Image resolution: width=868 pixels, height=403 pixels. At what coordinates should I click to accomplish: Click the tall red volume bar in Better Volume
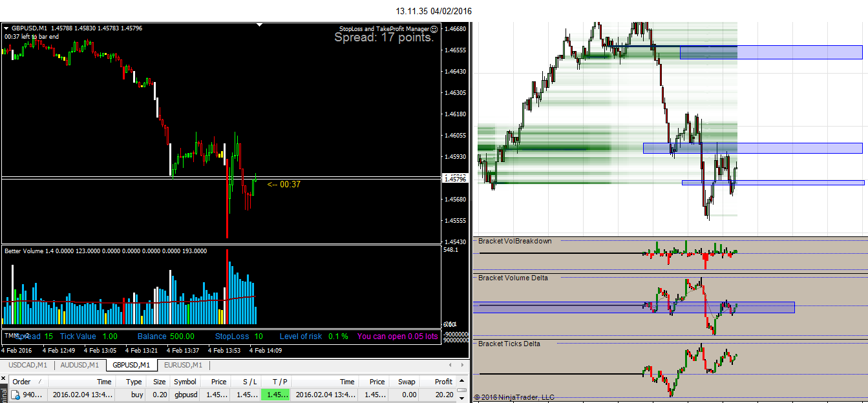click(228, 287)
